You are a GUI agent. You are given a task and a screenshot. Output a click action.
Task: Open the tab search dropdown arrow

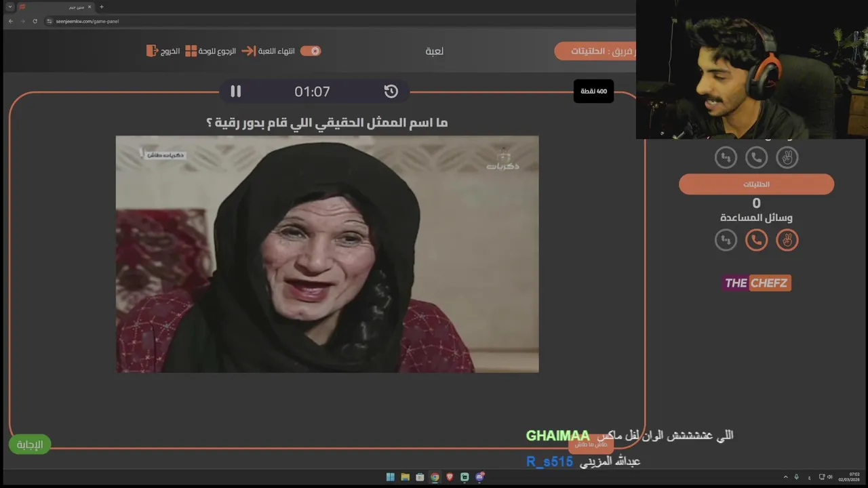coord(10,7)
